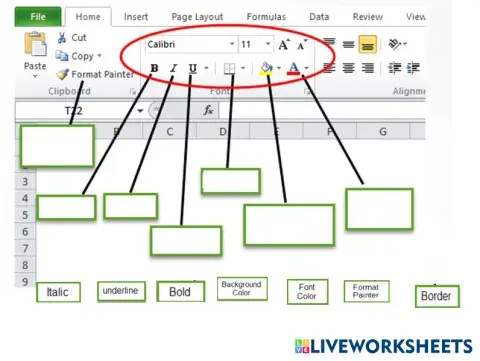Open the Borders dropdown arrow
480x361 pixels.
(x=243, y=68)
